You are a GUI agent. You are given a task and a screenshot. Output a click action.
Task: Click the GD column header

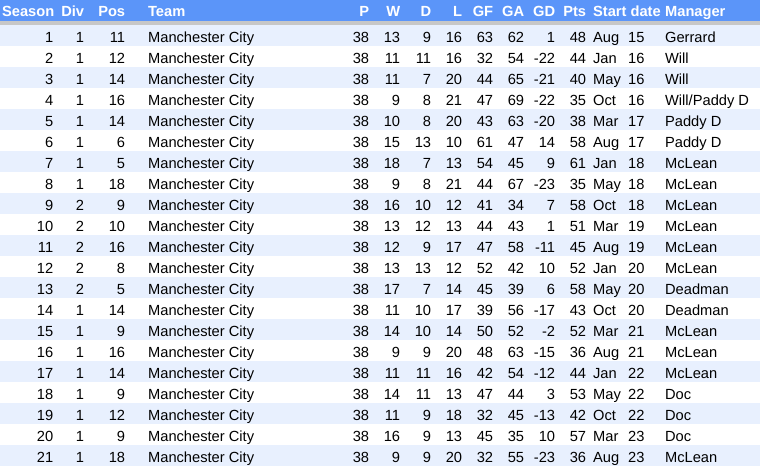544,11
